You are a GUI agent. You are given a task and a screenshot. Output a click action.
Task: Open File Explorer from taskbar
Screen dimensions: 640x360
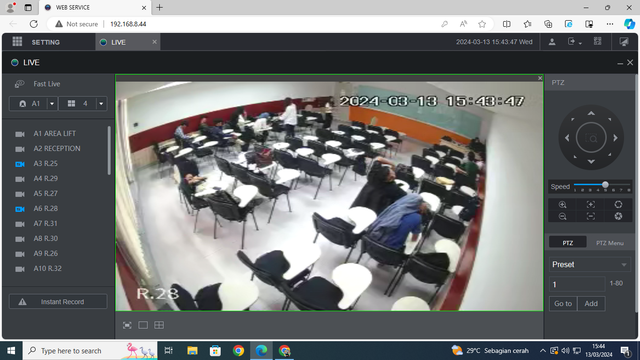click(192, 351)
